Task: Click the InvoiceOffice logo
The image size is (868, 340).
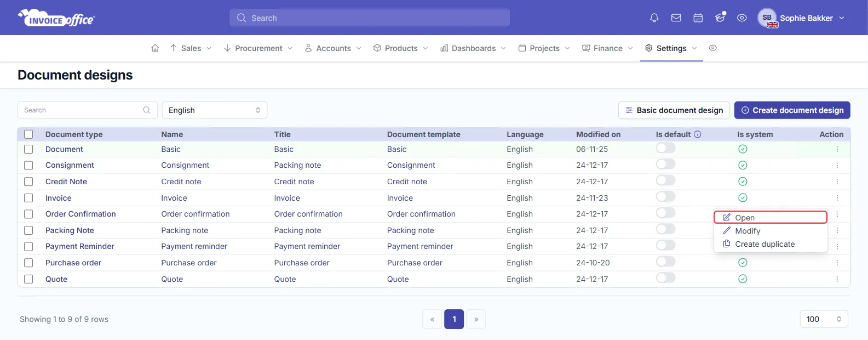Action: pyautogui.click(x=56, y=18)
